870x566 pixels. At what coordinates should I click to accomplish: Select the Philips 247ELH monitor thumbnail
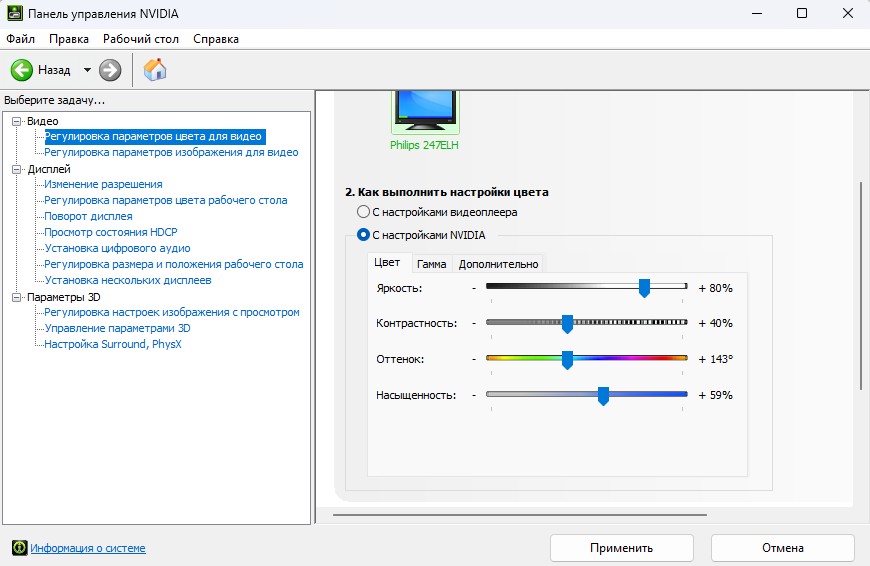coord(425,113)
